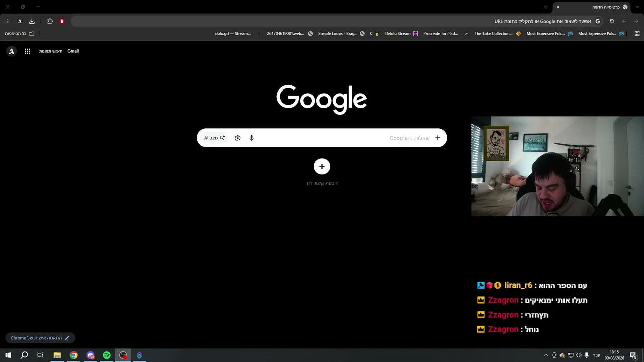Click the webcam overlay video
The height and width of the screenshot is (362, 644).
coord(557,166)
